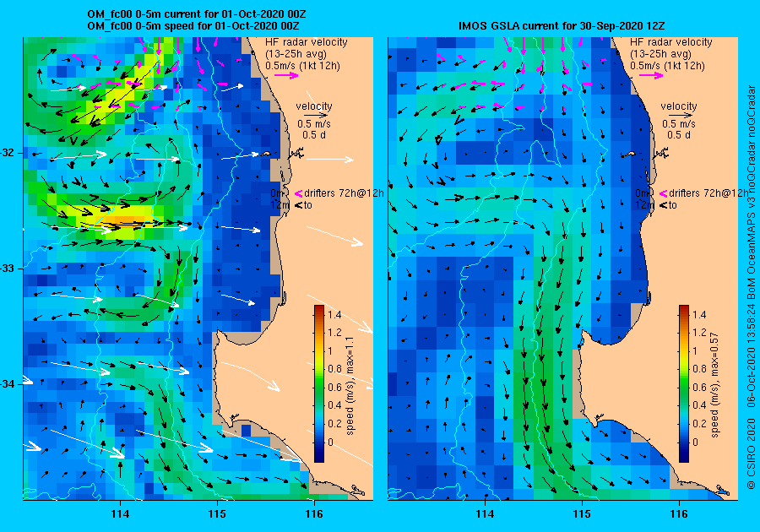
Task: Click longitude '116' under the OM_fc00 map
Action: click(314, 514)
